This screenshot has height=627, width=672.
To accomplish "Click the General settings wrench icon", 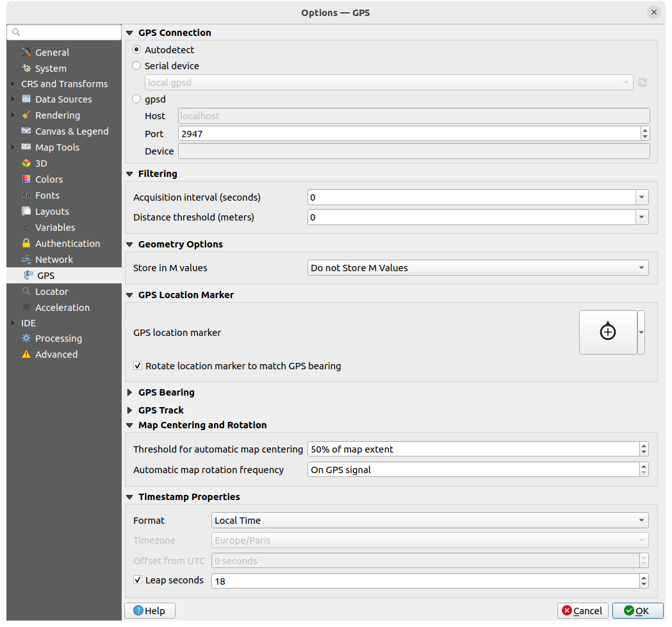I will (26, 53).
